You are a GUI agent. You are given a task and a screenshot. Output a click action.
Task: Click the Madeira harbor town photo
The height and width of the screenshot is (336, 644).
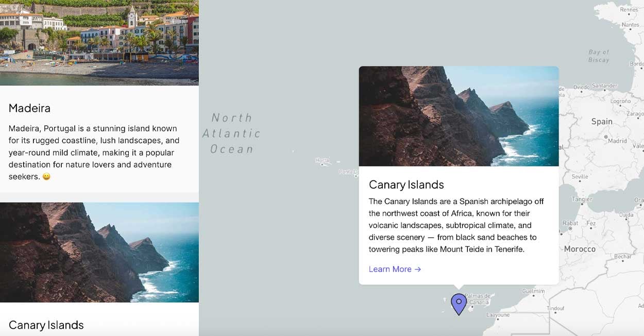99,42
